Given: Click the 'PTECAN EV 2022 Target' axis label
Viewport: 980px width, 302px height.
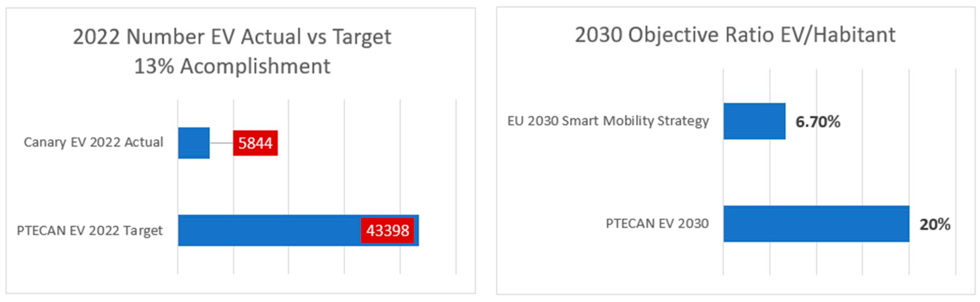Looking at the screenshot, I should (90, 231).
